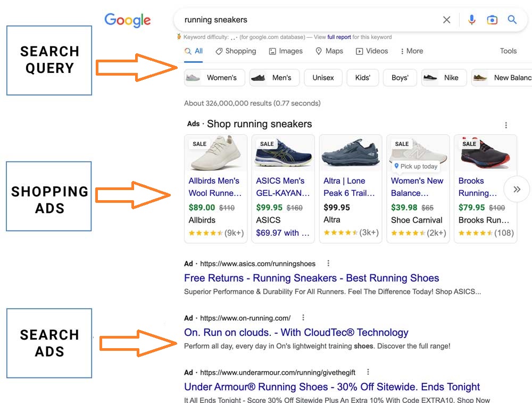This screenshot has height=403, width=532.
Task: Switch to the Maps tab
Action: click(x=329, y=51)
